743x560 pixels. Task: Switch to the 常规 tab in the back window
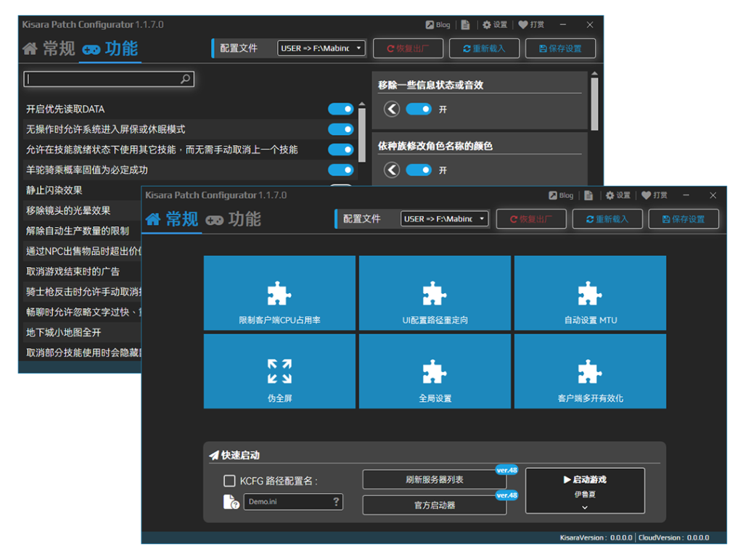(x=49, y=49)
